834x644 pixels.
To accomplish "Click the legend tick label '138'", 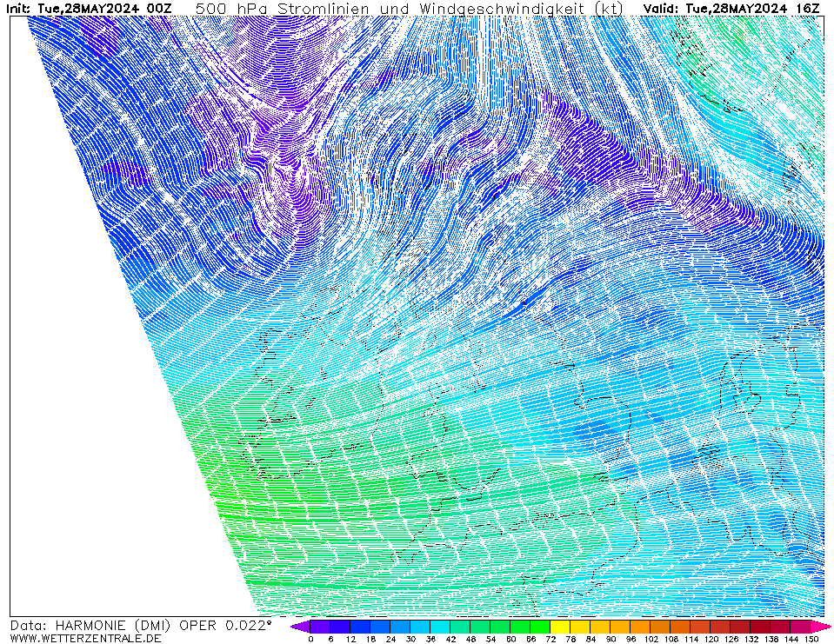I will click(x=771, y=639).
